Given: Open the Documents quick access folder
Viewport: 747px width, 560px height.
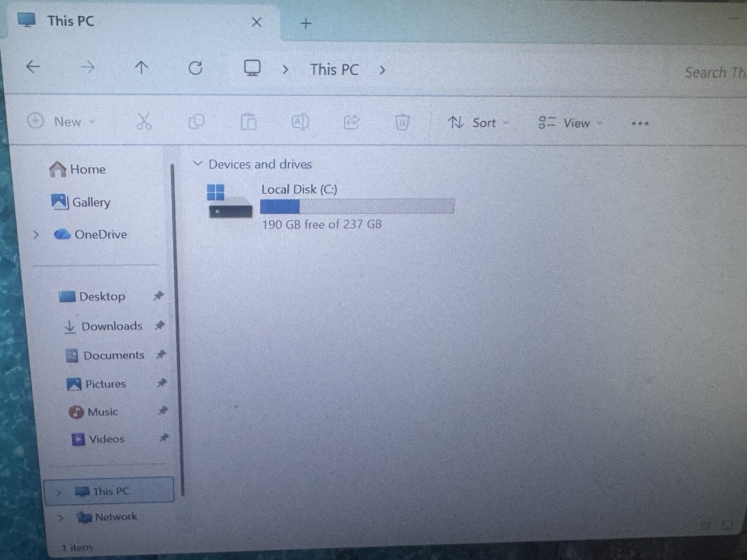Looking at the screenshot, I should pos(105,356).
